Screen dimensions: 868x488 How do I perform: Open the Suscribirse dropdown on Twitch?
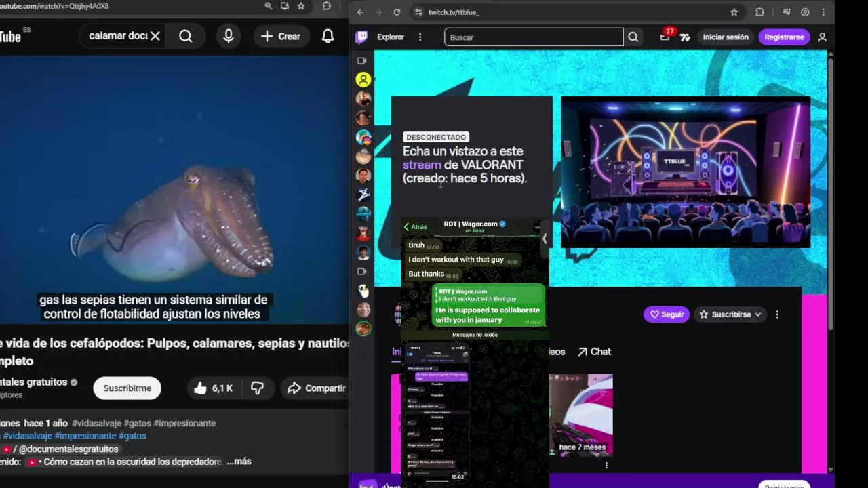pyautogui.click(x=730, y=314)
